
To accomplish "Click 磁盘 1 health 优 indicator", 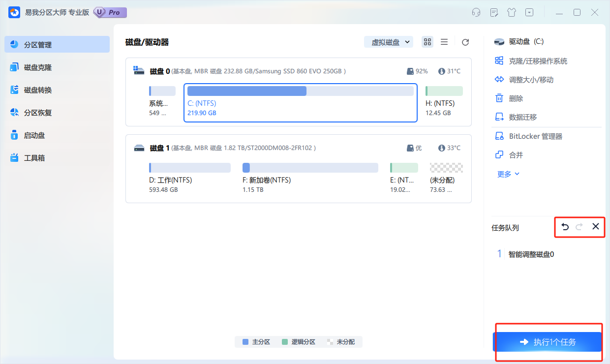I will pos(414,148).
